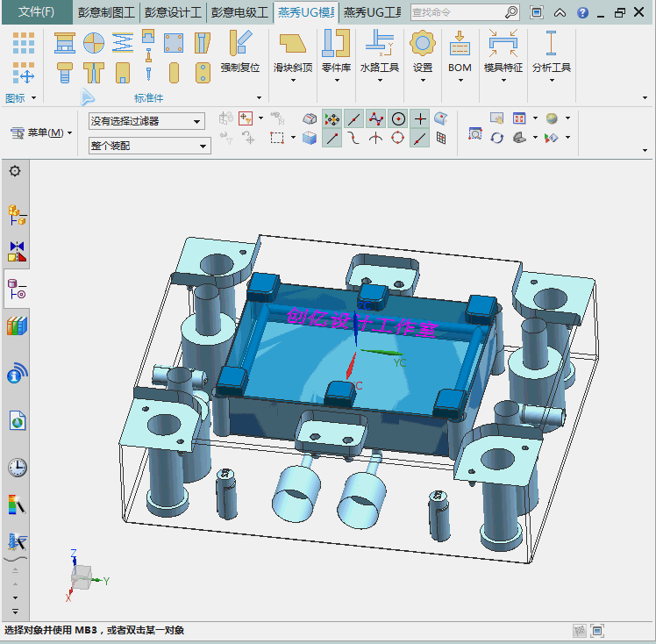Toggle End Point snap option

(x=332, y=138)
